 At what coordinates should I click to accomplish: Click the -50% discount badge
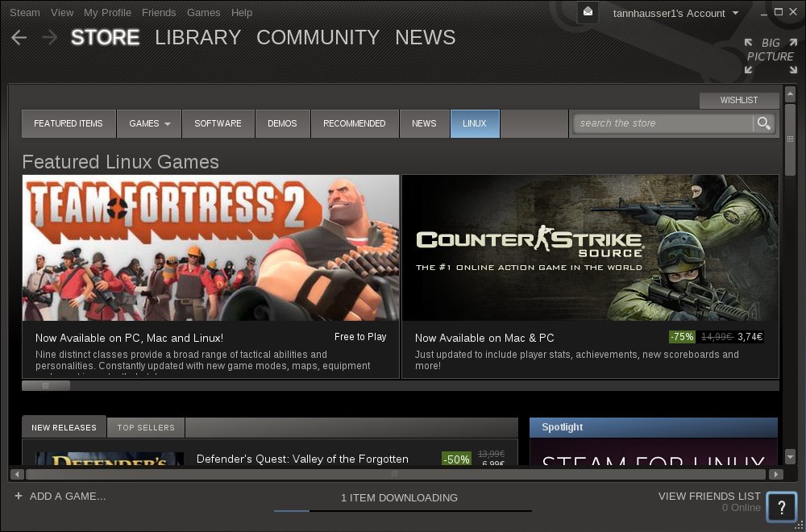[x=456, y=459]
